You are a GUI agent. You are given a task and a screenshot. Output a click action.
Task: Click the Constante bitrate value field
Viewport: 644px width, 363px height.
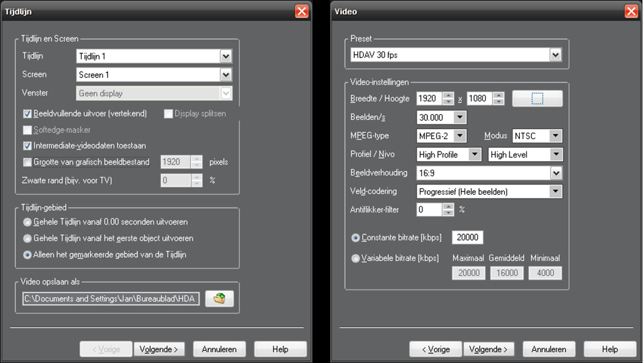point(468,237)
